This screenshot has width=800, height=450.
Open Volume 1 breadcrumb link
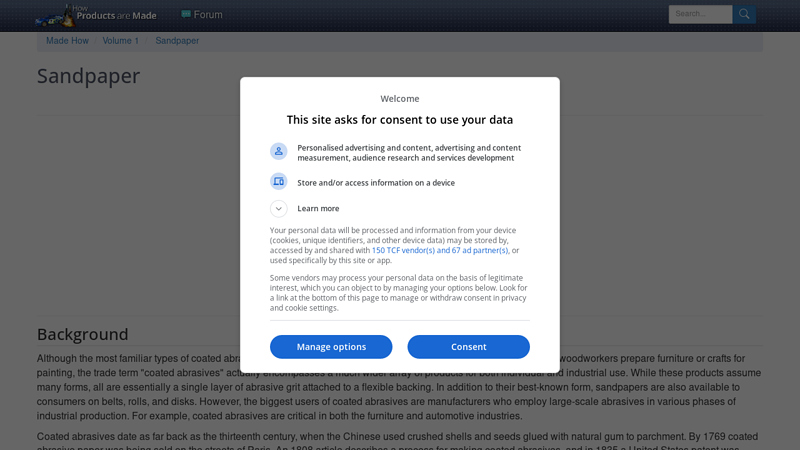120,41
